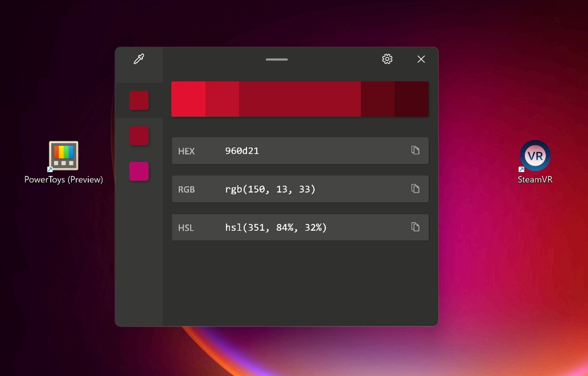588x376 pixels.
Task: Pick the second lighter red shade
Action: [x=222, y=99]
